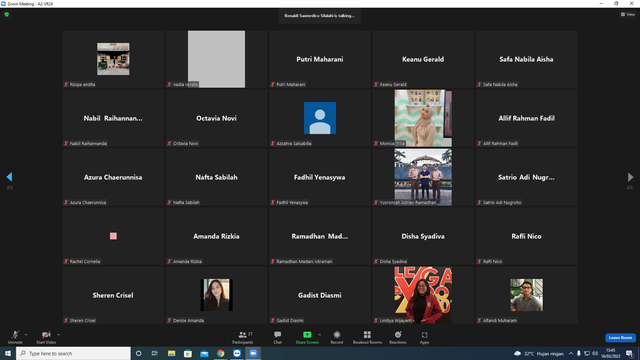Select Sheren Crisel participant tile

(113, 295)
